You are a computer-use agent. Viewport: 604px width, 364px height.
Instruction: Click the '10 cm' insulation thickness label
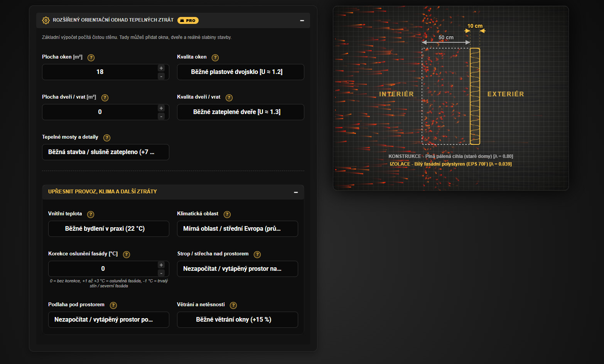point(475,26)
